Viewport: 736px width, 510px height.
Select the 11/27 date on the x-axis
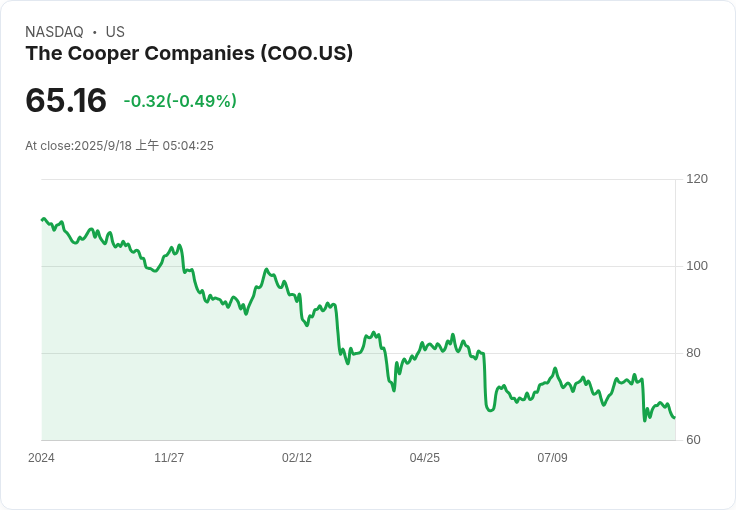pyautogui.click(x=169, y=458)
